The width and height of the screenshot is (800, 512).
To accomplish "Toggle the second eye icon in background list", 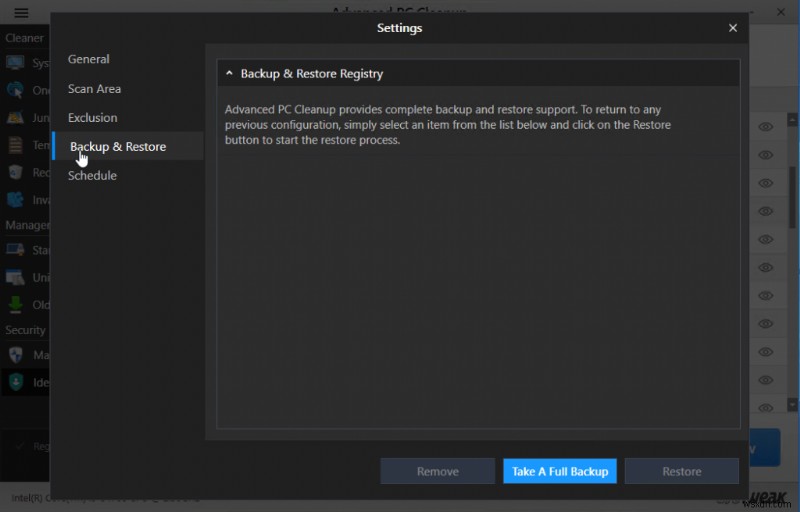I will coord(765,155).
